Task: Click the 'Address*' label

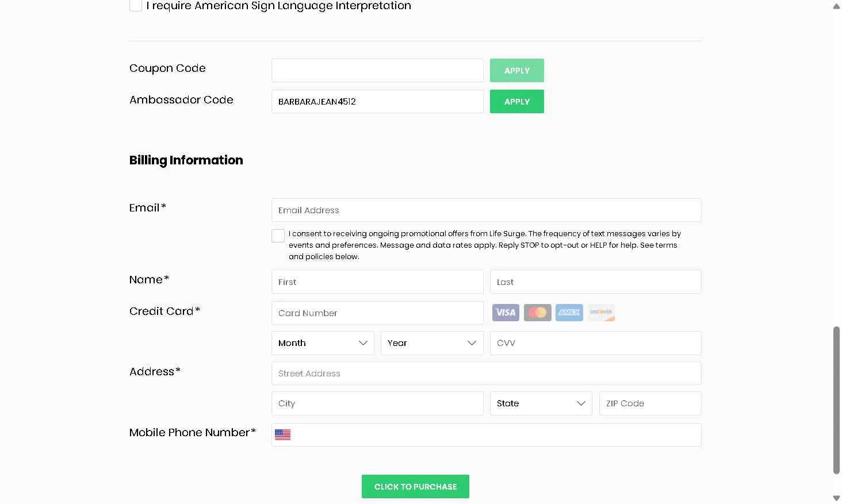Action: point(155,372)
